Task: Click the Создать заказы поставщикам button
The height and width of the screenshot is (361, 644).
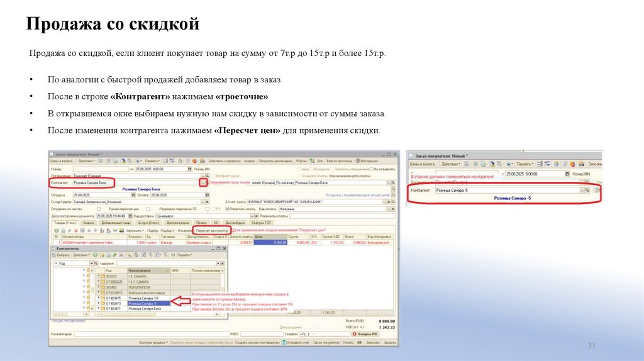Action: click(257, 343)
